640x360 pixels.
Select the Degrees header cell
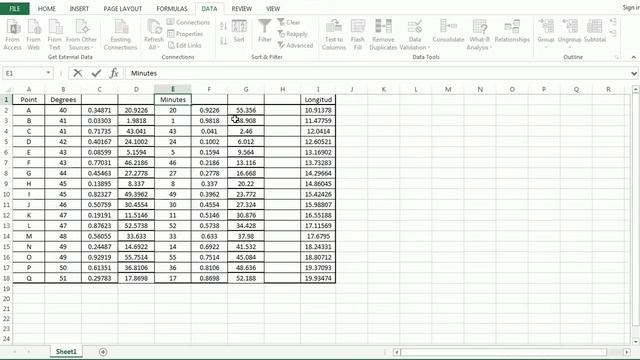[x=63, y=100]
